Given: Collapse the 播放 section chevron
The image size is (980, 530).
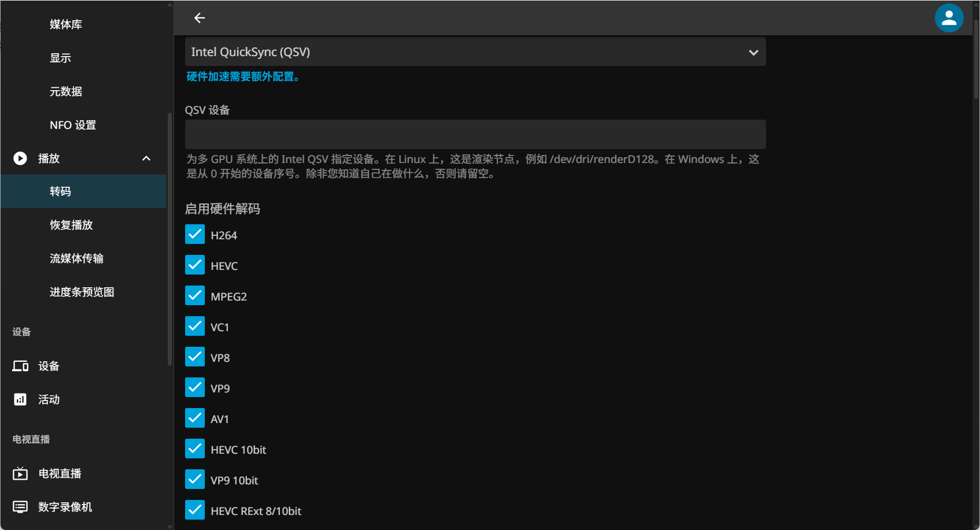Looking at the screenshot, I should [146, 158].
